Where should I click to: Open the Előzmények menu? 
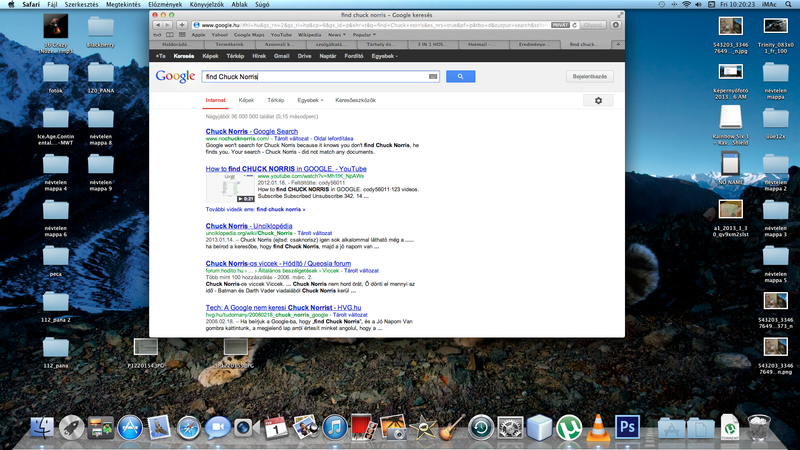(165, 4)
